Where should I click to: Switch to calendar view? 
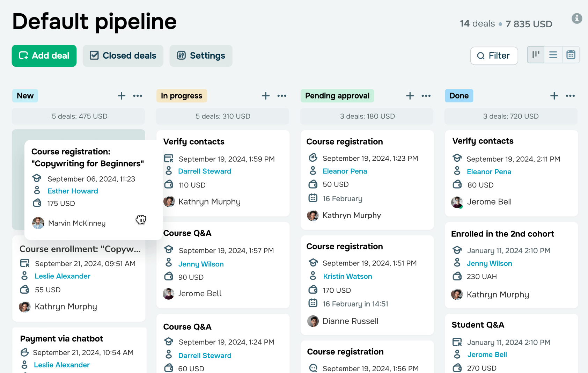[x=571, y=55]
